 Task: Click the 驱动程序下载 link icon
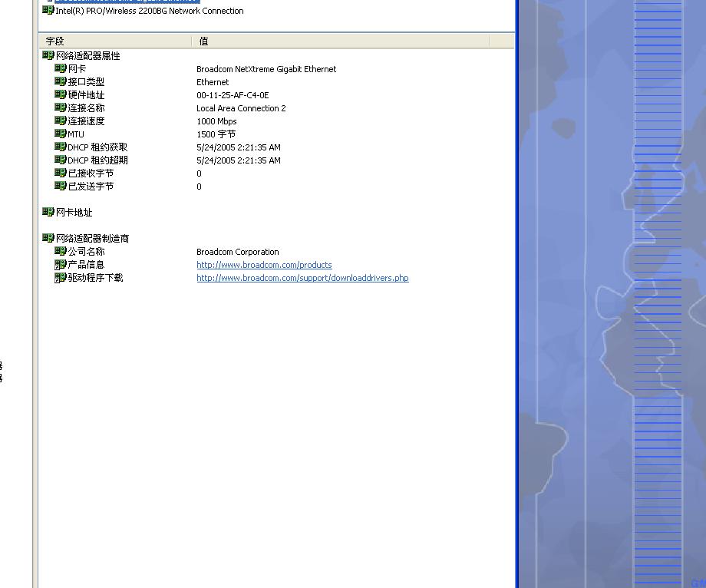pos(61,278)
